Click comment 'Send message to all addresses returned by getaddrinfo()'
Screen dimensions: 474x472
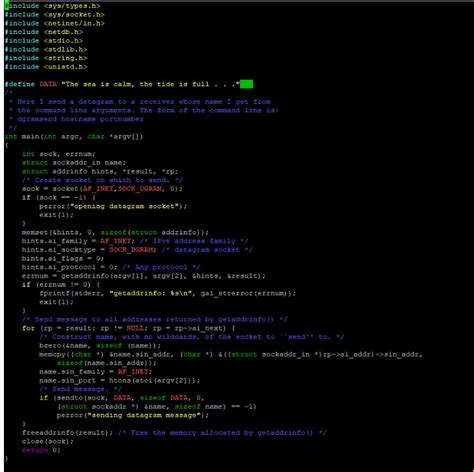click(154, 319)
